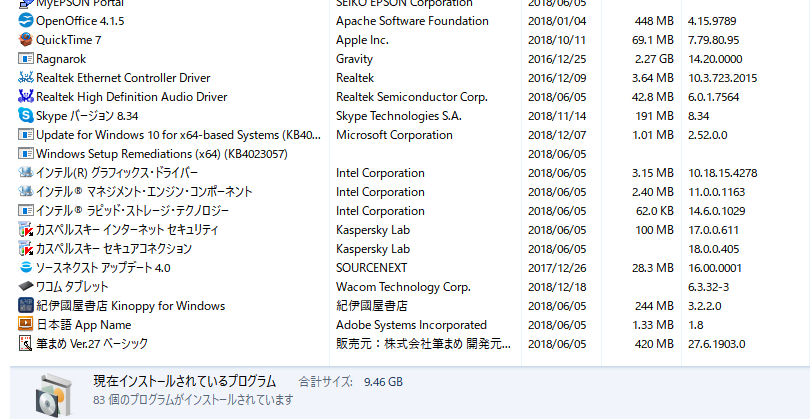Select the QuickTime 7 program row
Screen dimensions: 810x419
point(69,40)
